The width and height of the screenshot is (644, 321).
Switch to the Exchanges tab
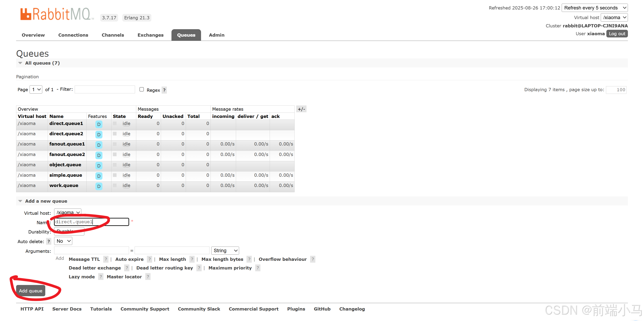click(x=151, y=35)
